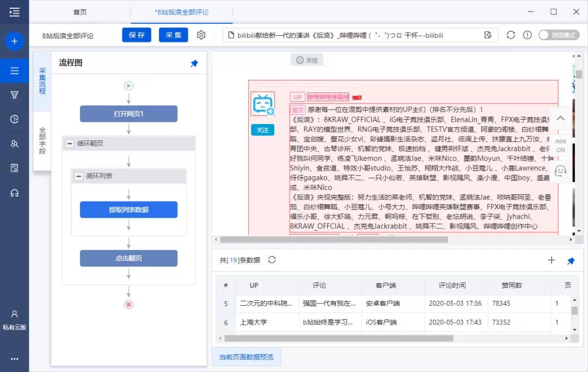Click the start node play icon
This screenshot has height=372, width=588.
(x=128, y=86)
